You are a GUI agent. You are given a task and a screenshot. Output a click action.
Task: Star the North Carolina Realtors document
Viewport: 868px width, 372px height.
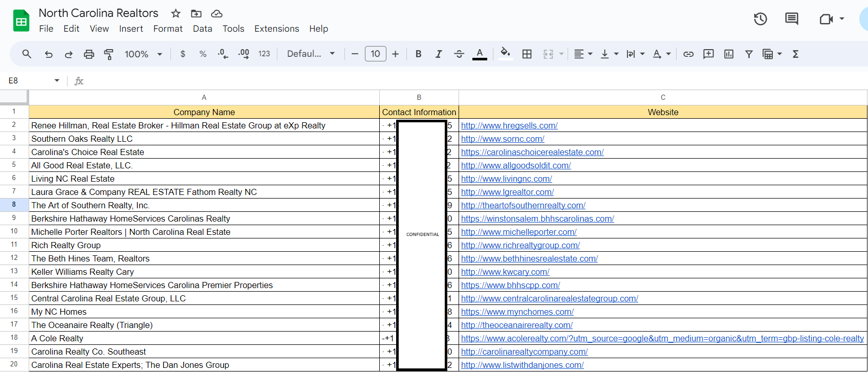point(176,13)
